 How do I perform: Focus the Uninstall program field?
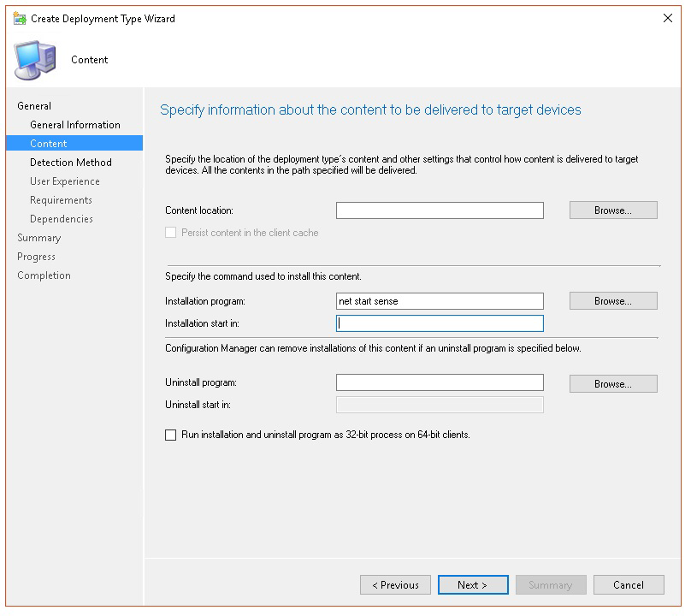[440, 382]
